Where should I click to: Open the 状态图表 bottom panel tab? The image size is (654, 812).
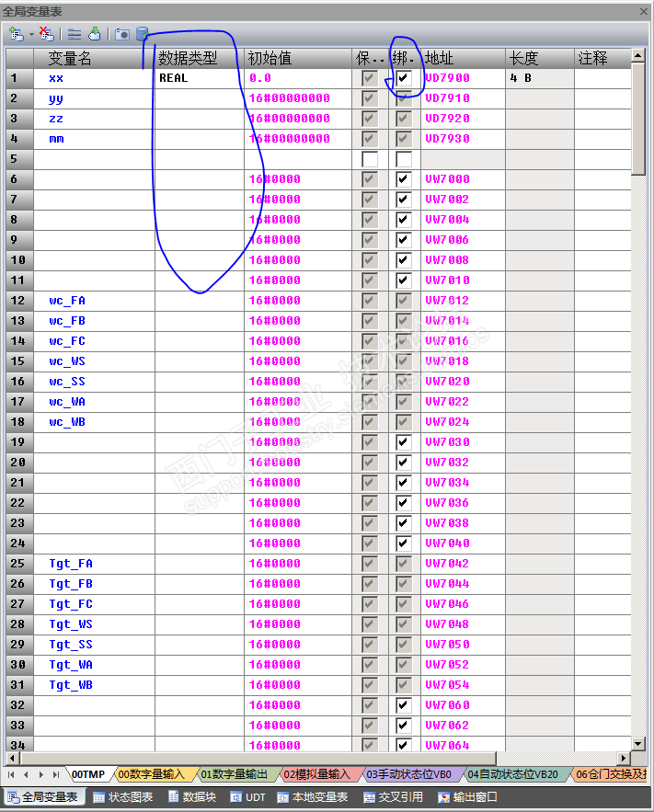123,797
